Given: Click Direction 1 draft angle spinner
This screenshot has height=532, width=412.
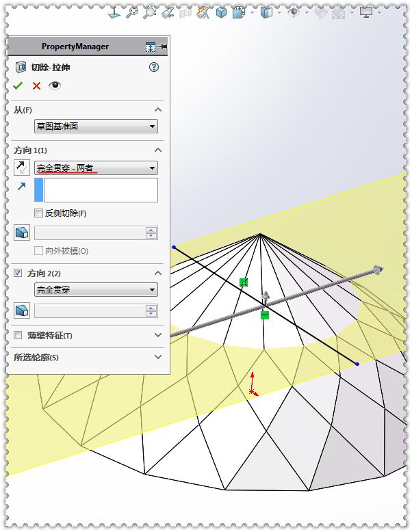Looking at the screenshot, I should 151,233.
